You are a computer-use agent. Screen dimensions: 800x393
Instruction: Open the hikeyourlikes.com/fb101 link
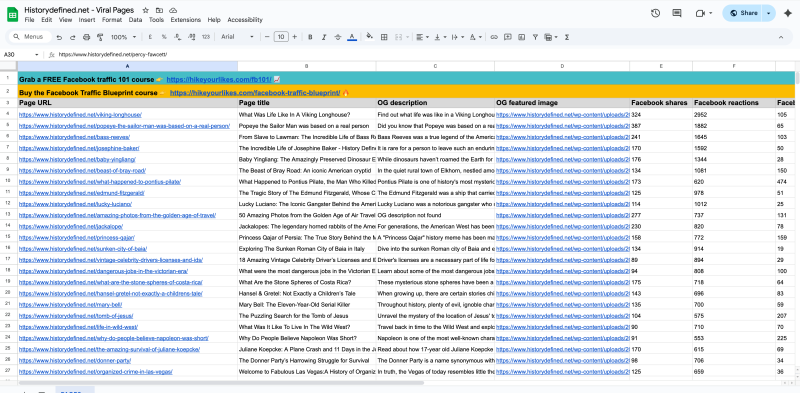pyautogui.click(x=219, y=80)
